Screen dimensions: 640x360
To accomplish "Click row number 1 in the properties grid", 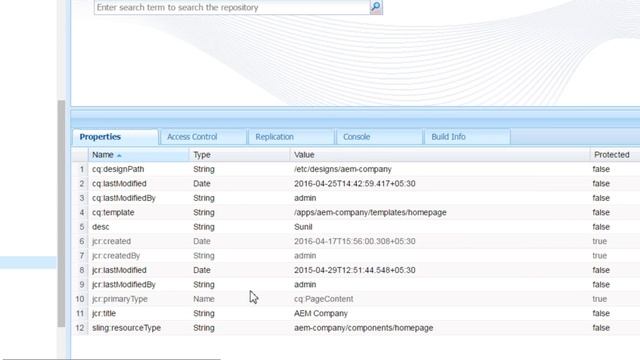I will point(82,169).
